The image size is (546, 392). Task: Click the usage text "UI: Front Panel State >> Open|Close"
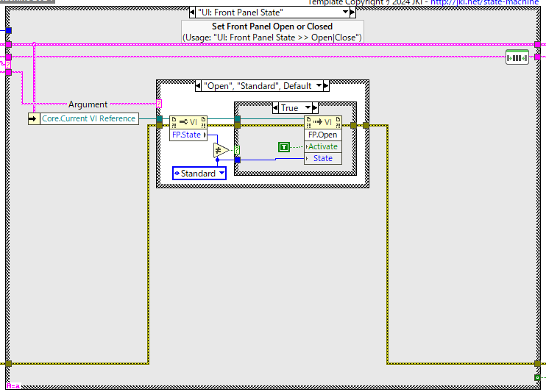pyautogui.click(x=272, y=38)
